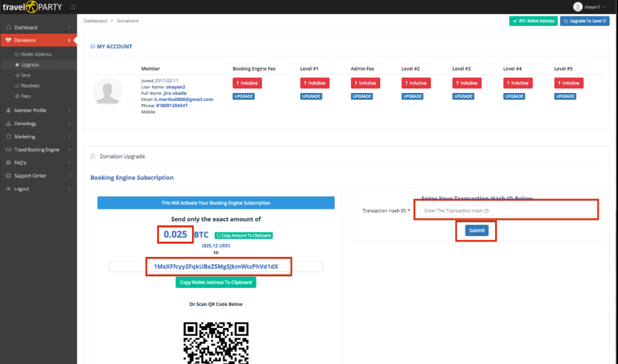
Task: Click the Logout arrow icon
Action: tap(8, 189)
